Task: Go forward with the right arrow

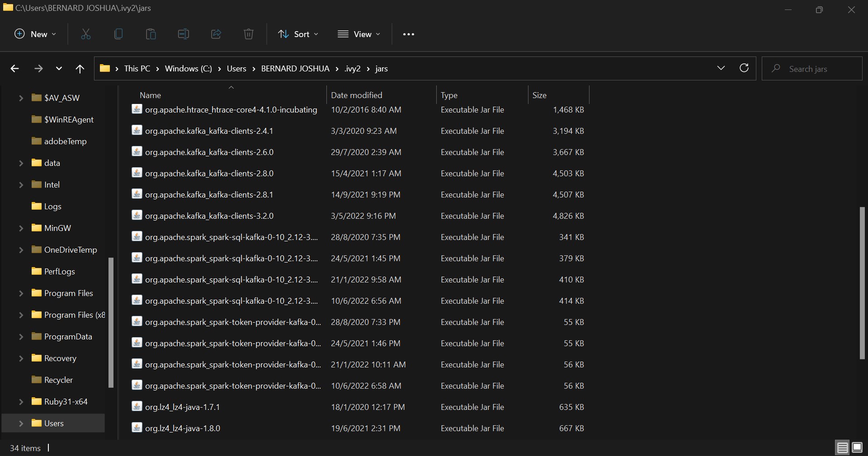Action: pyautogui.click(x=38, y=69)
